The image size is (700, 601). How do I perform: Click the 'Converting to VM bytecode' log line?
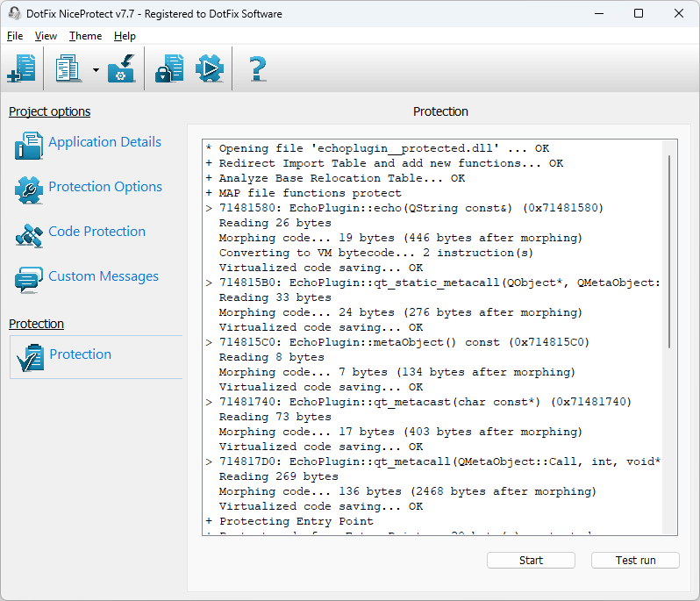376,253
